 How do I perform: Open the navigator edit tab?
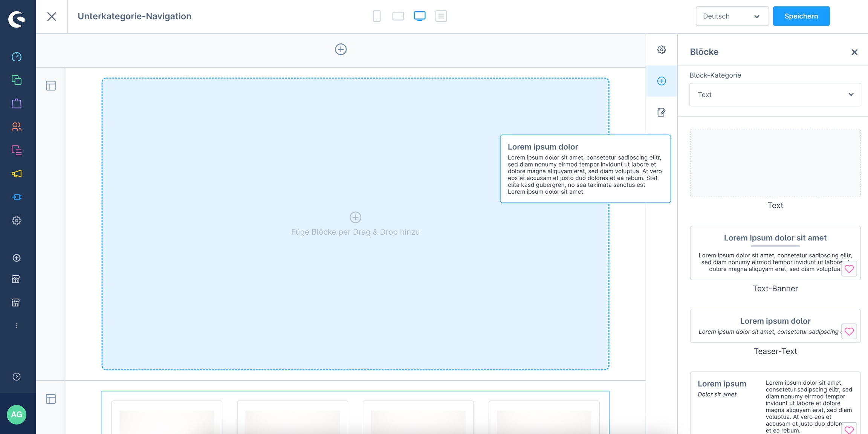(x=662, y=112)
